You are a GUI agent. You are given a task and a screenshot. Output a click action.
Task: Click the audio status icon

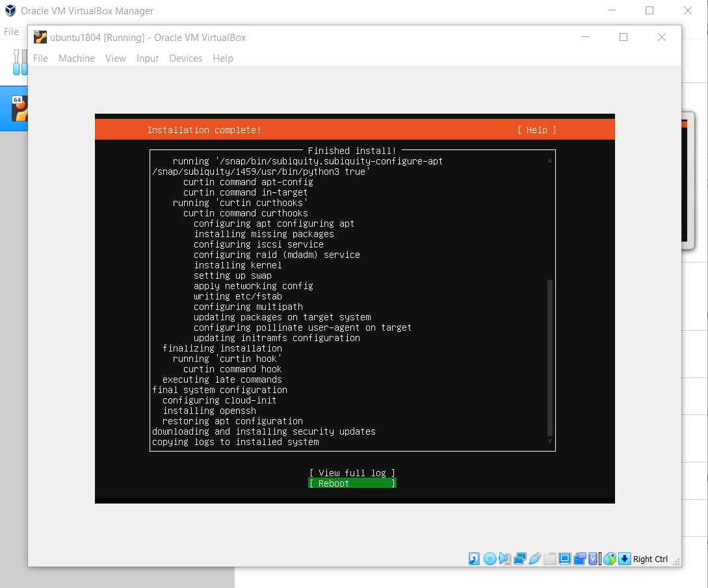pyautogui.click(x=505, y=559)
